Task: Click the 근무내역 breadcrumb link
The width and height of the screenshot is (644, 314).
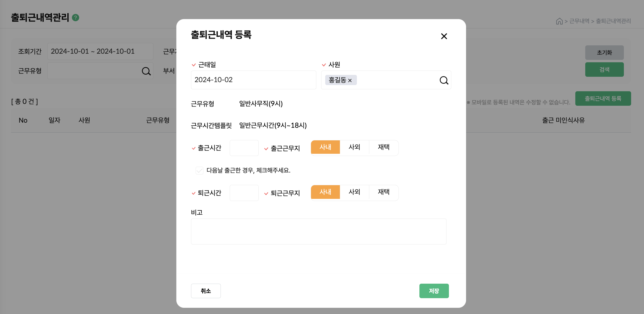Action: pyautogui.click(x=579, y=21)
